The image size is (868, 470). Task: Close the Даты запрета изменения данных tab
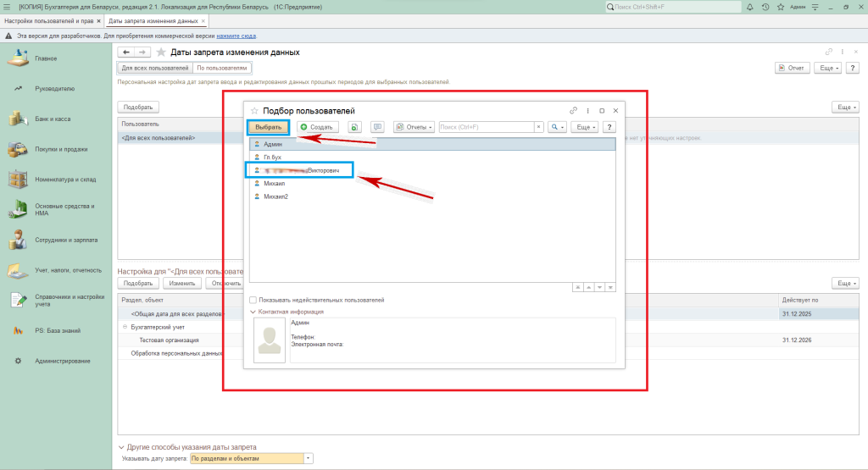[203, 20]
